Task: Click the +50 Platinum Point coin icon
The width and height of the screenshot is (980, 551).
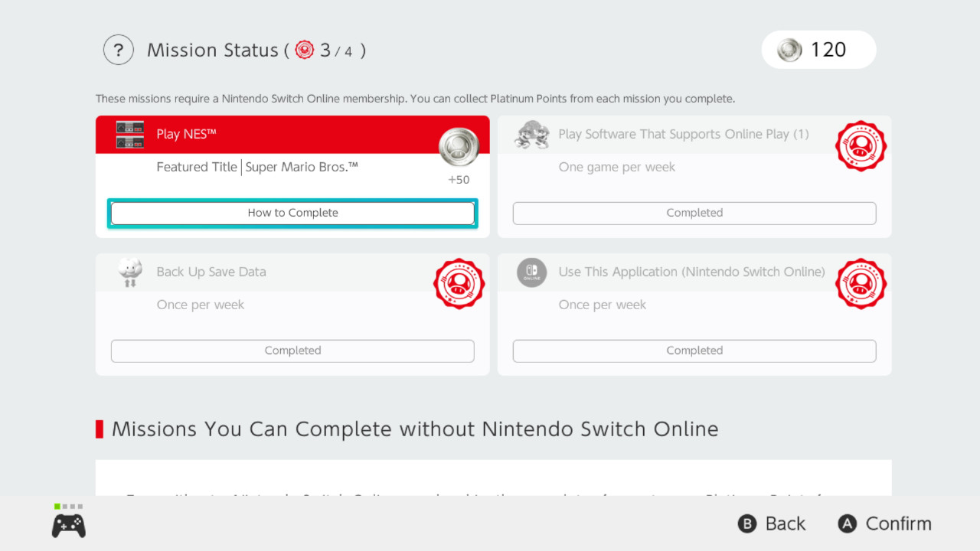Action: pyautogui.click(x=458, y=146)
